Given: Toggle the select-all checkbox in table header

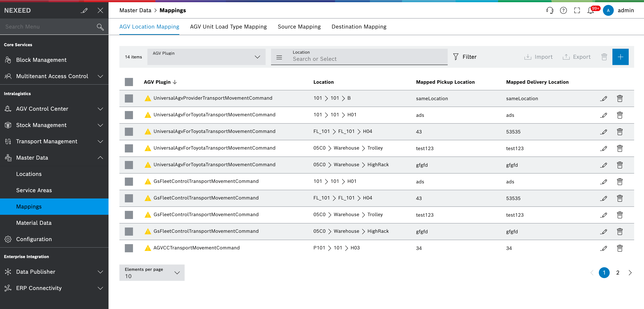Looking at the screenshot, I should pyautogui.click(x=129, y=82).
